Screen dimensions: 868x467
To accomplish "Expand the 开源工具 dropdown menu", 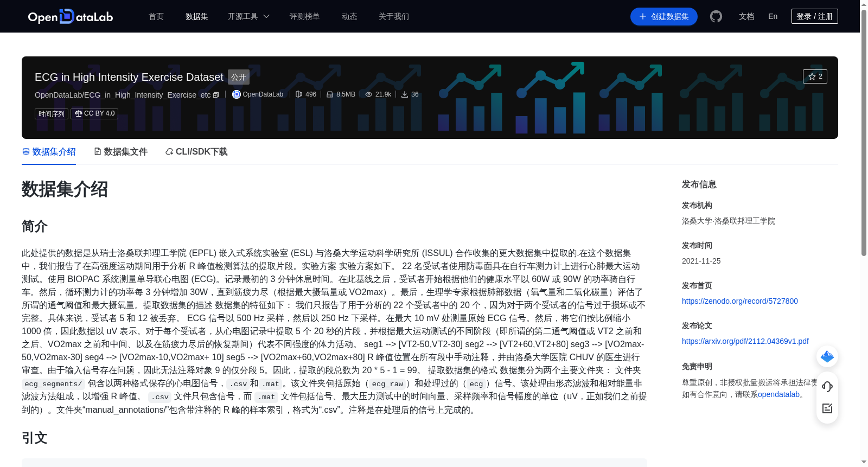I will click(x=248, y=16).
